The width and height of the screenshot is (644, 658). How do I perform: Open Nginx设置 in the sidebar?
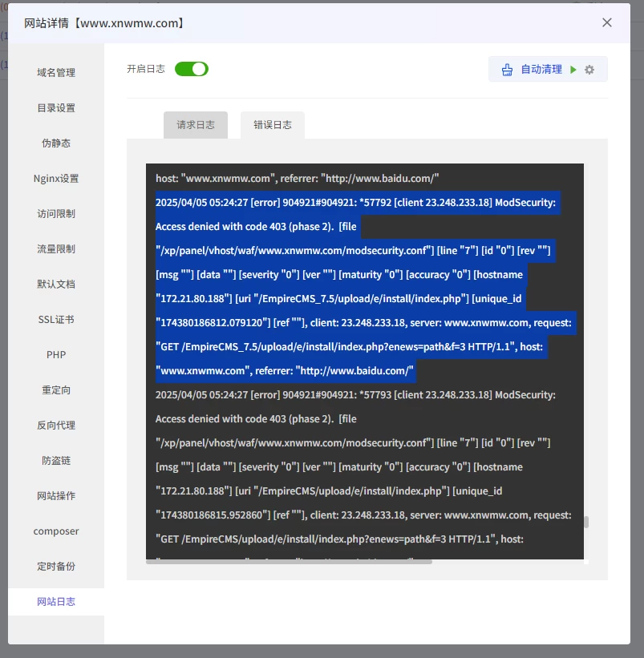[x=56, y=179]
